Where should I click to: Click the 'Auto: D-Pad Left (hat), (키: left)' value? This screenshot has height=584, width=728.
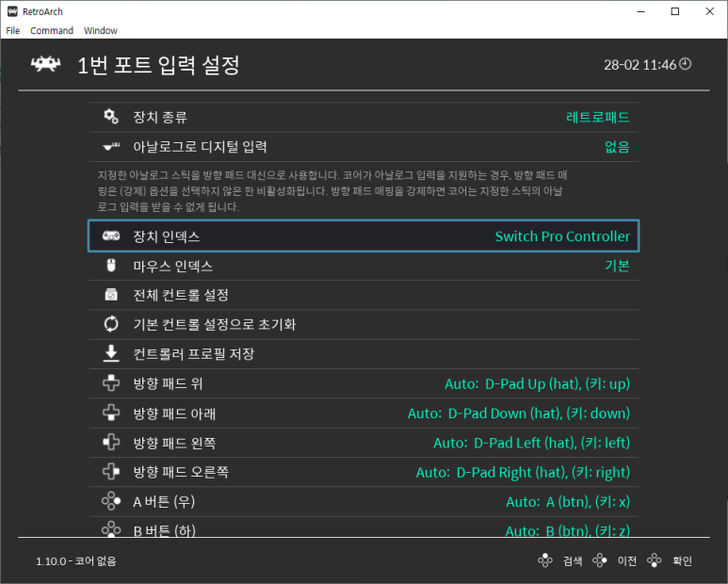pyautogui.click(x=531, y=443)
